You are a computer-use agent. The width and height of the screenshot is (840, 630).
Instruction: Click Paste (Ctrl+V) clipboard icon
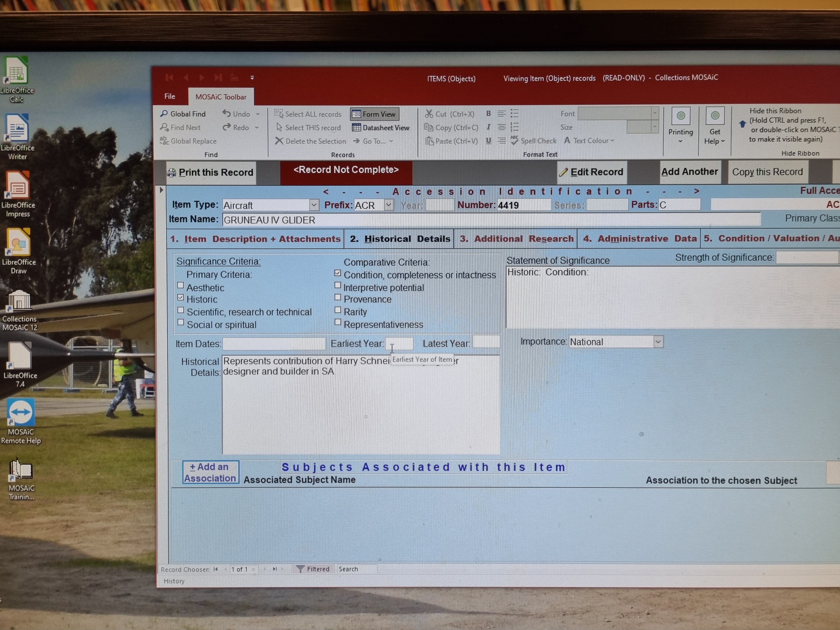[429, 141]
